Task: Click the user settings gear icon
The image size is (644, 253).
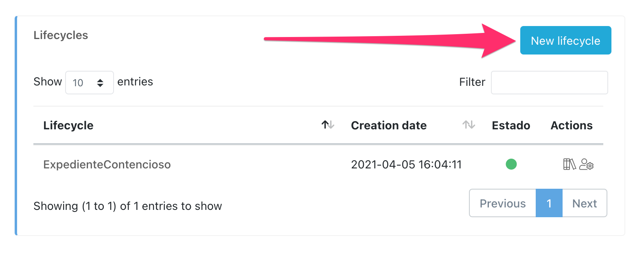Action: [x=587, y=164]
